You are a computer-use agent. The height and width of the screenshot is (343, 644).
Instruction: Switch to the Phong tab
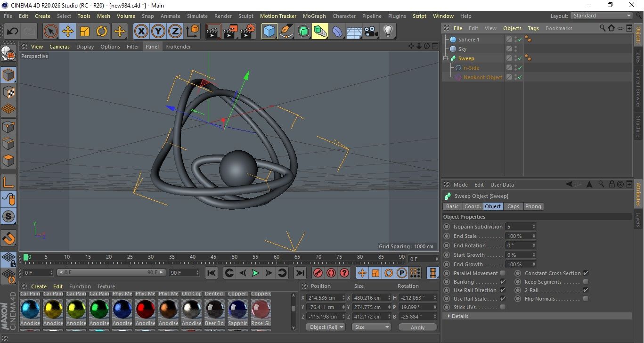pos(533,206)
